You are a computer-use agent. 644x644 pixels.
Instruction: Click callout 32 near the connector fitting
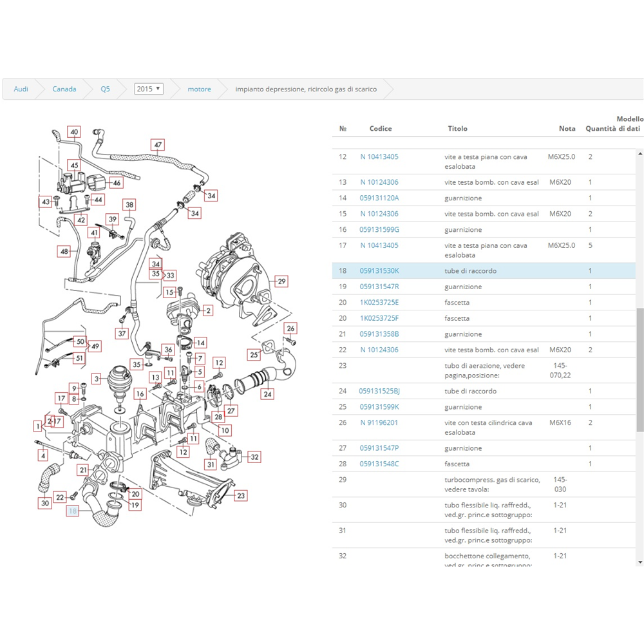click(x=254, y=457)
